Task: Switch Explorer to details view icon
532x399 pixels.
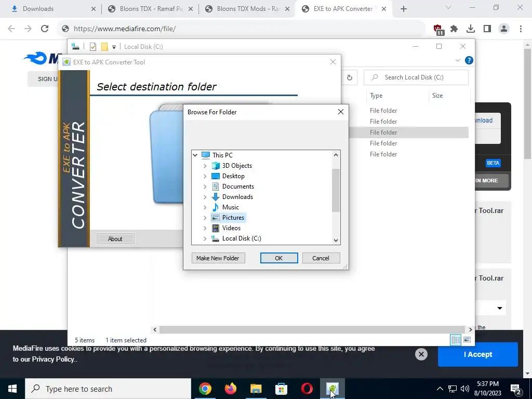Action: pos(456,340)
